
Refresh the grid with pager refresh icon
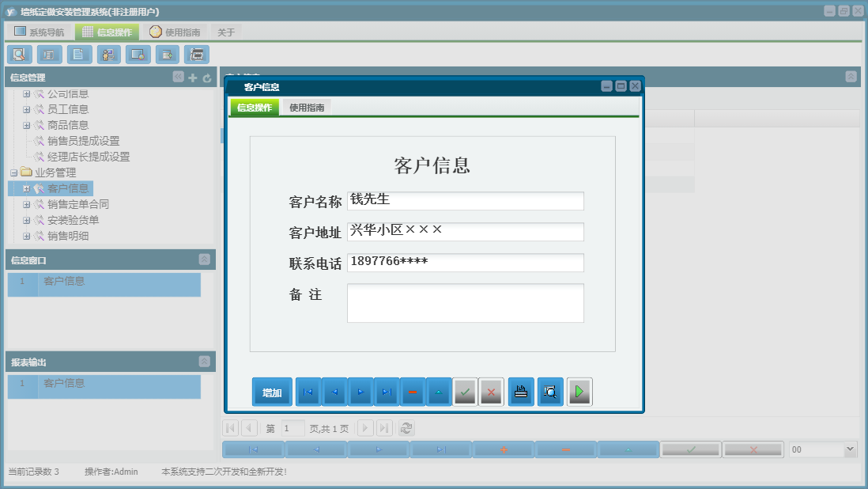(x=406, y=428)
